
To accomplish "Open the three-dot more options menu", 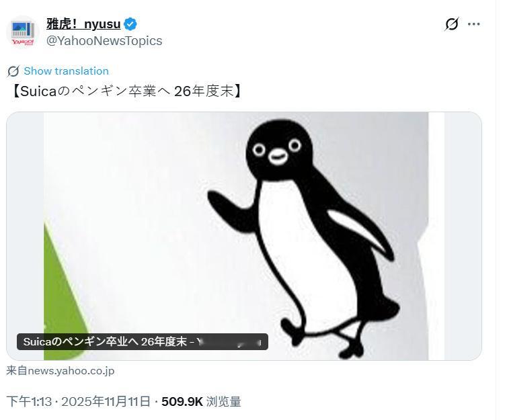I will point(473,24).
